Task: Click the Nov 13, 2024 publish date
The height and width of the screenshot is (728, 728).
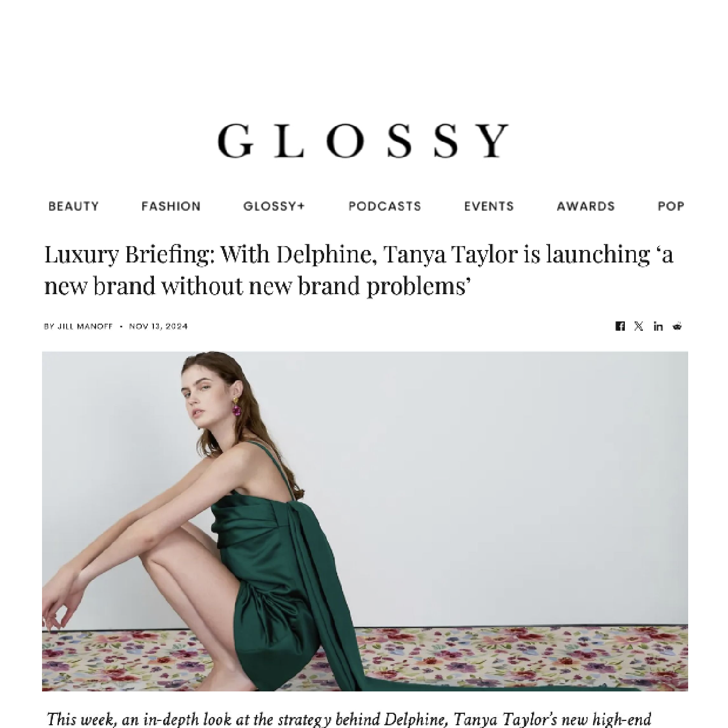Action: (158, 326)
